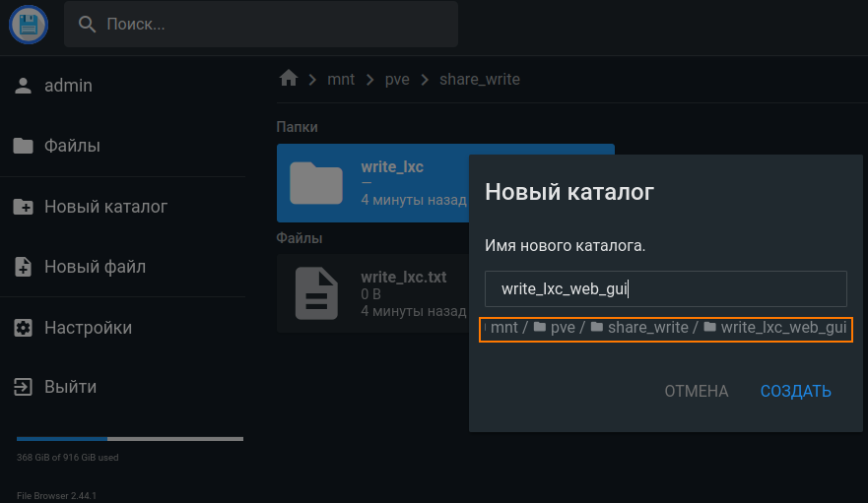The image size is (868, 503).
Task: Go to share_write breadcrumb
Action: (479, 79)
